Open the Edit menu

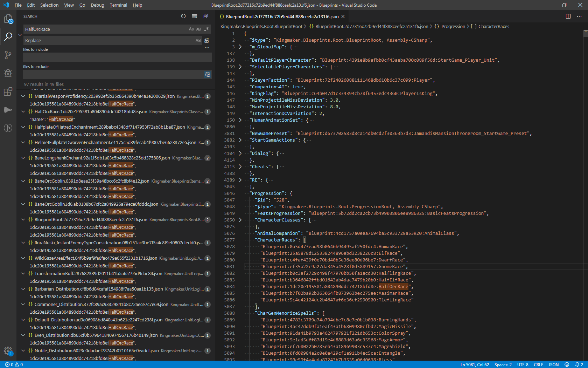[31, 5]
